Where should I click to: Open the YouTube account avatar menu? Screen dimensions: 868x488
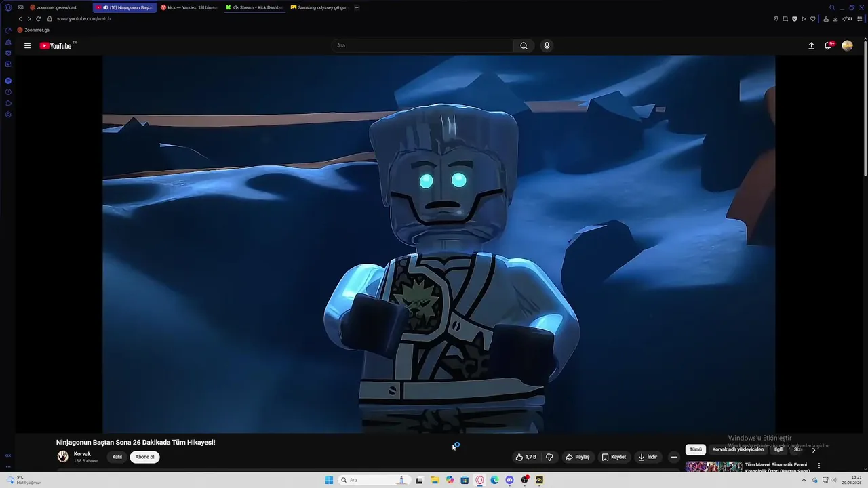tap(847, 46)
